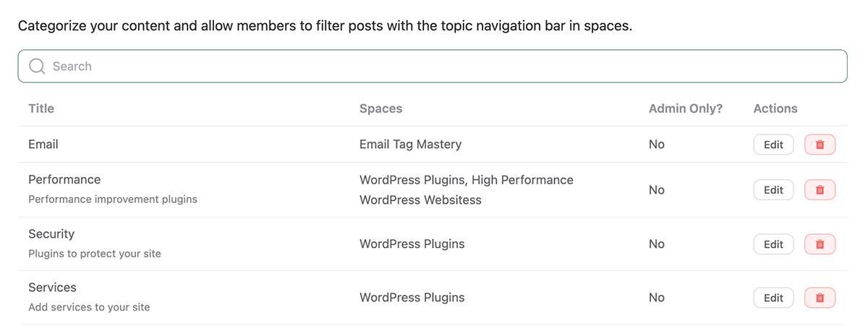Open Edit for Performance topic

click(x=773, y=190)
